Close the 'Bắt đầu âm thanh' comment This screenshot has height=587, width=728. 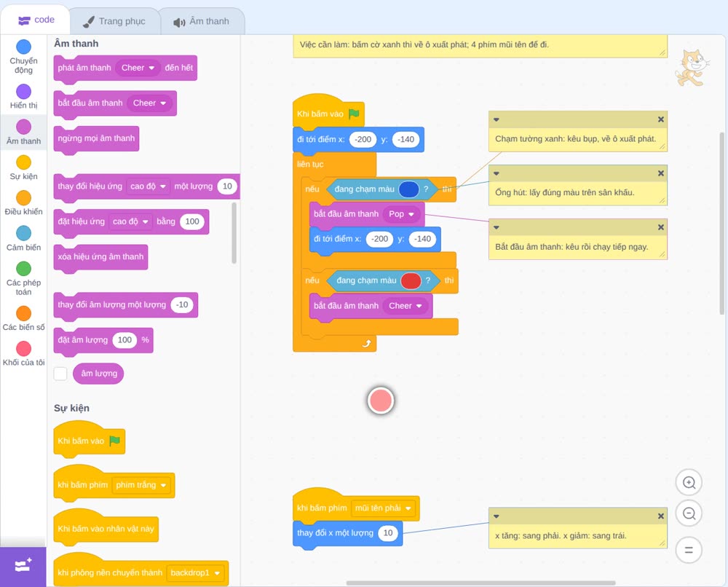pos(661,227)
